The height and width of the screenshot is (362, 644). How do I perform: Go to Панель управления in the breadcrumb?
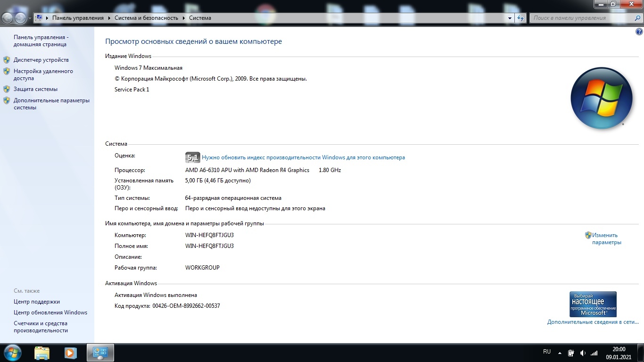coord(78,18)
